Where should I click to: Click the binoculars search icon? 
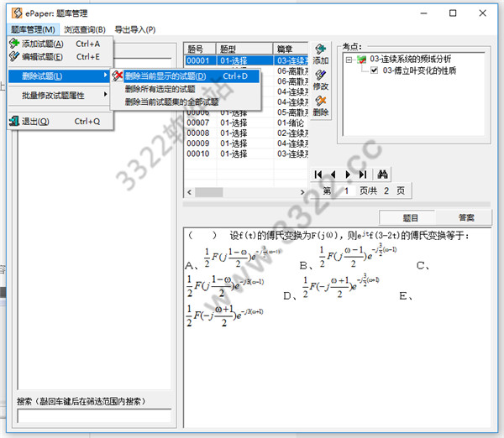382,175
